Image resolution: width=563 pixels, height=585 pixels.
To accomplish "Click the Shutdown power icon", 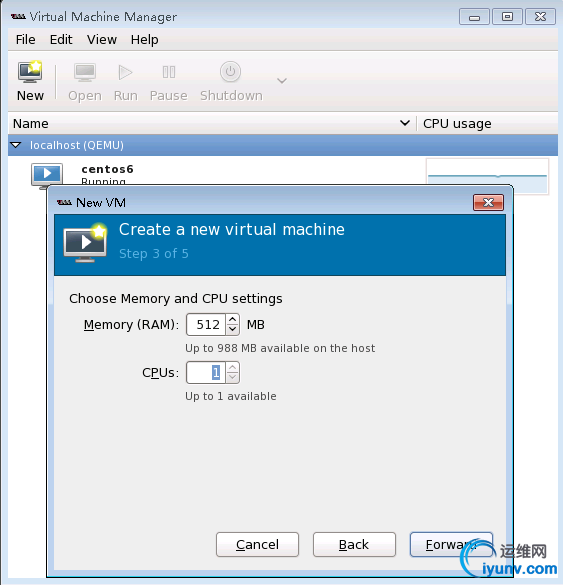I will 230,71.
